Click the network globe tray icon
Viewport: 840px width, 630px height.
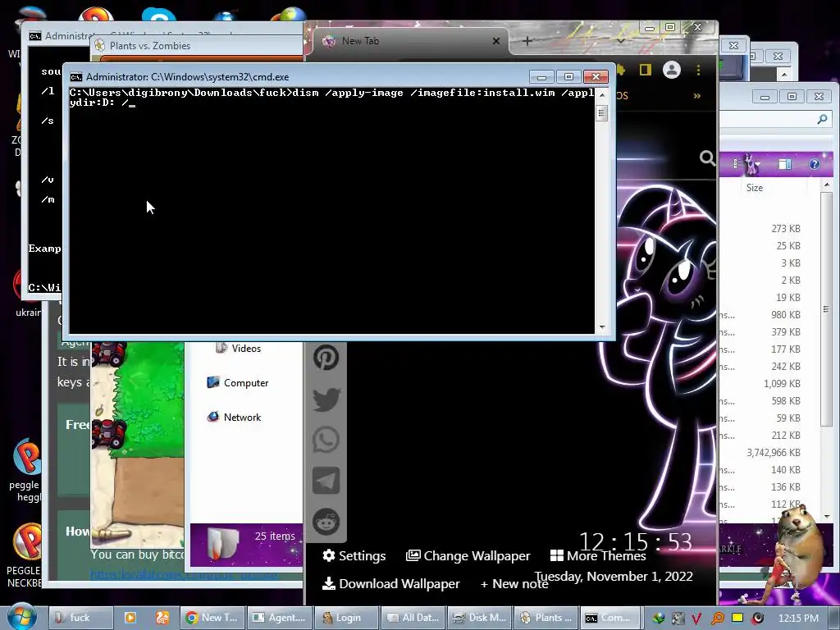(658, 619)
